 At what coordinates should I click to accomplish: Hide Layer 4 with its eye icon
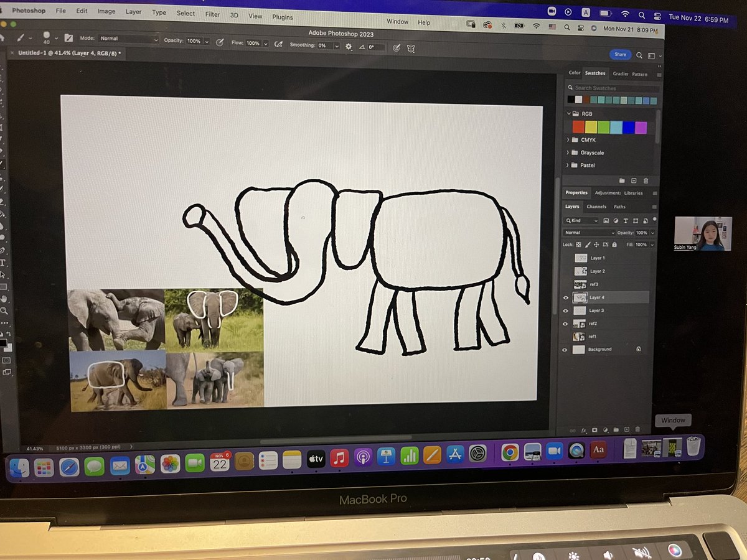point(566,297)
